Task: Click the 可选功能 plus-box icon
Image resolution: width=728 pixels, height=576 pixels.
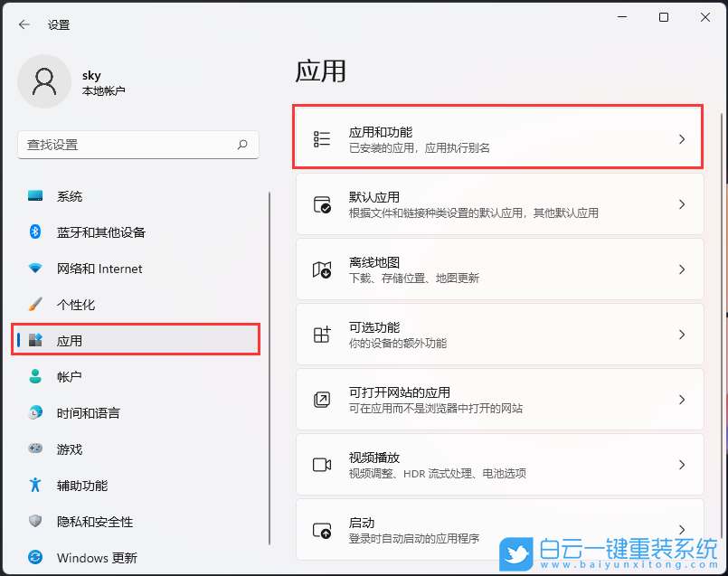Action: pos(322,334)
